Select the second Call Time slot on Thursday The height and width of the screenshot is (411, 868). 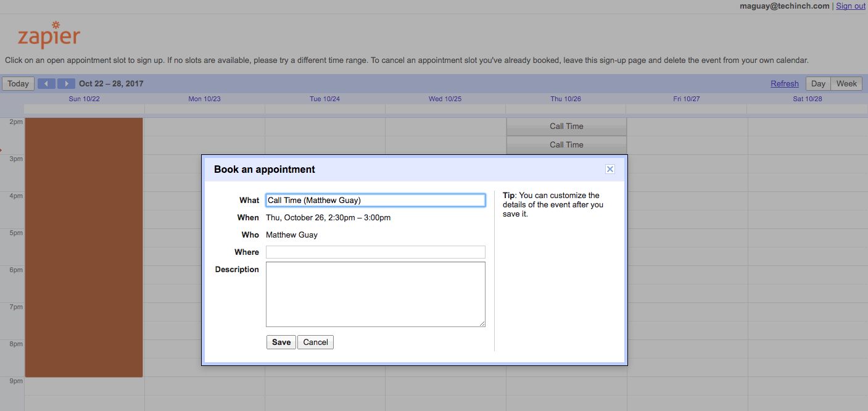click(x=566, y=145)
